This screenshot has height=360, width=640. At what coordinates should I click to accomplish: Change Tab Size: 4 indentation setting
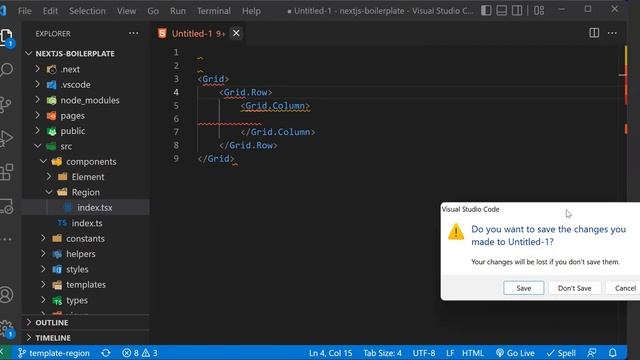click(382, 353)
